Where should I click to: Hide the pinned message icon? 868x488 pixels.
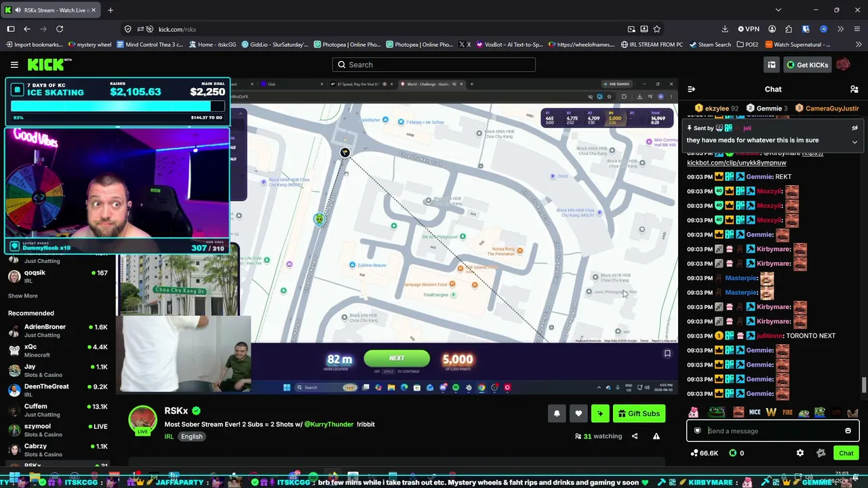[854, 128]
